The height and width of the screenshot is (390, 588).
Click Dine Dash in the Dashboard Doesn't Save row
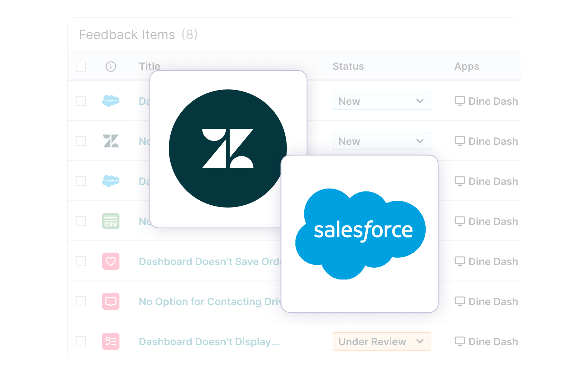[x=493, y=262]
